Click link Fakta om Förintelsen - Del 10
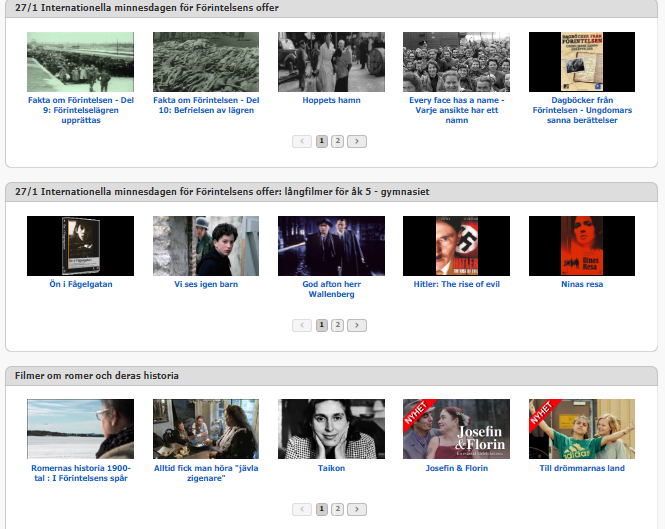The image size is (665, 529). pos(206,105)
